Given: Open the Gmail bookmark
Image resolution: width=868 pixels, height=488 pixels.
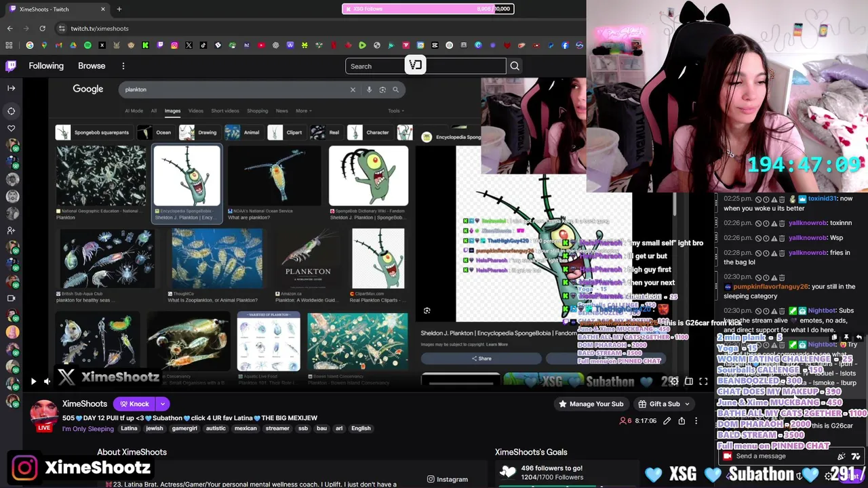Looking at the screenshot, I should point(59,45).
